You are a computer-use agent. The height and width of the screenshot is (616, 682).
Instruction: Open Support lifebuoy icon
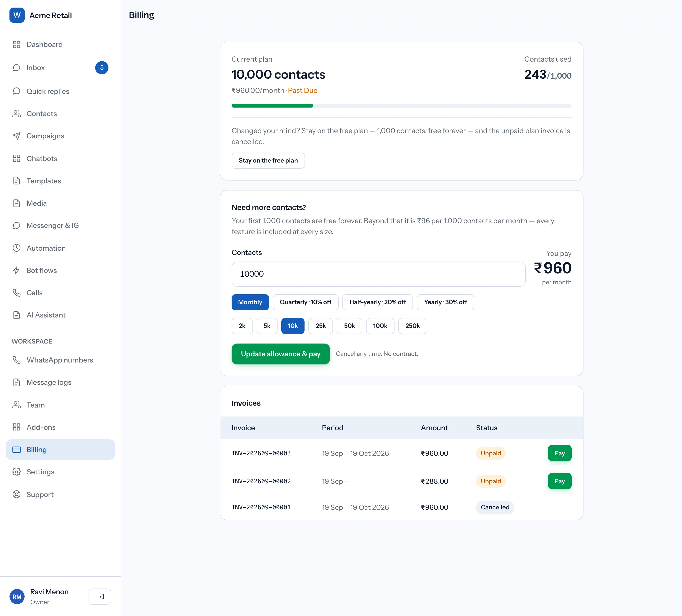click(17, 494)
